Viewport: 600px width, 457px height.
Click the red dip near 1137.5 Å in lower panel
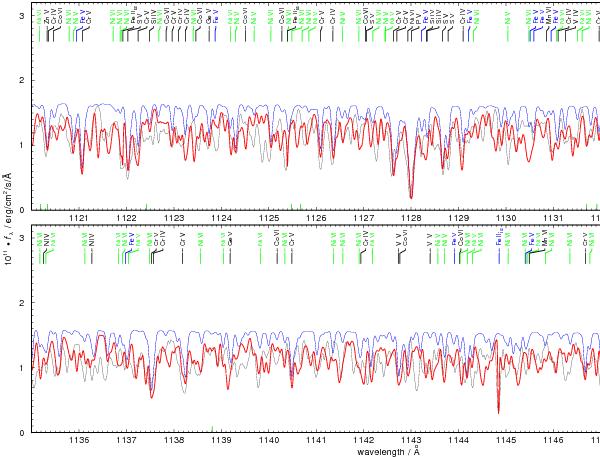(152, 396)
